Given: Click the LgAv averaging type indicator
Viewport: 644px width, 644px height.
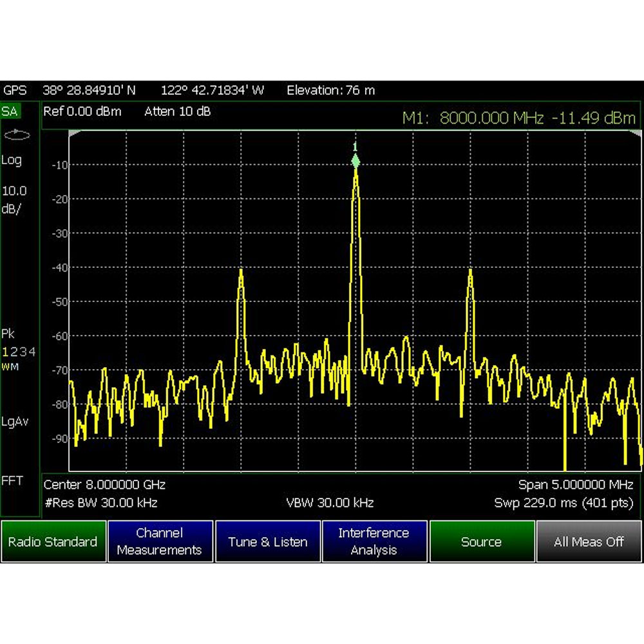Looking at the screenshot, I should (x=15, y=422).
